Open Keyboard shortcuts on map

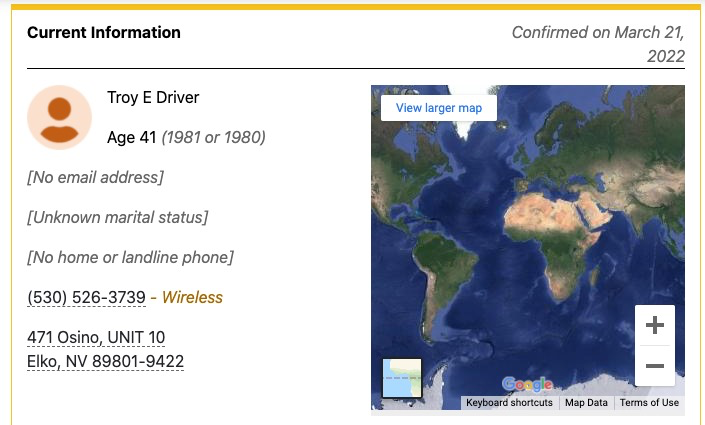[x=509, y=403]
